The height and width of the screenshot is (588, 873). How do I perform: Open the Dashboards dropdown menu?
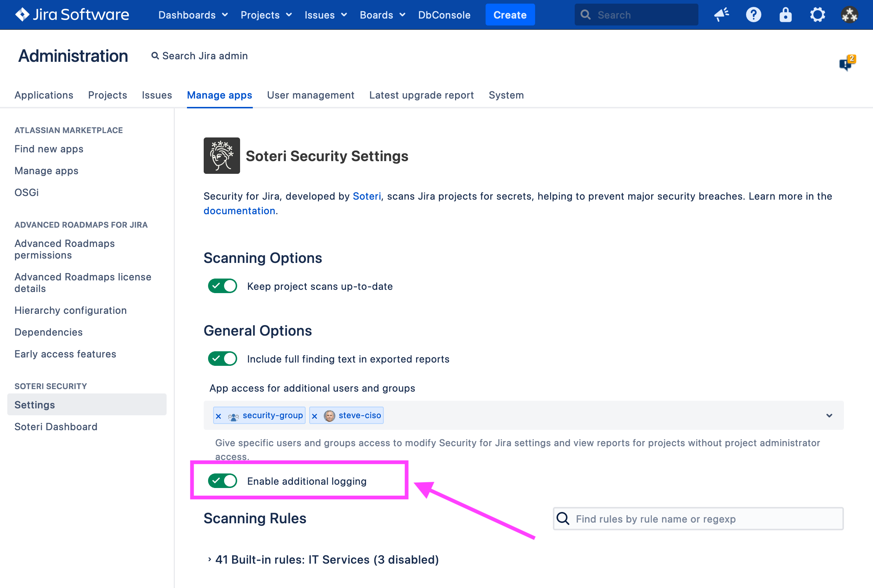click(x=193, y=15)
